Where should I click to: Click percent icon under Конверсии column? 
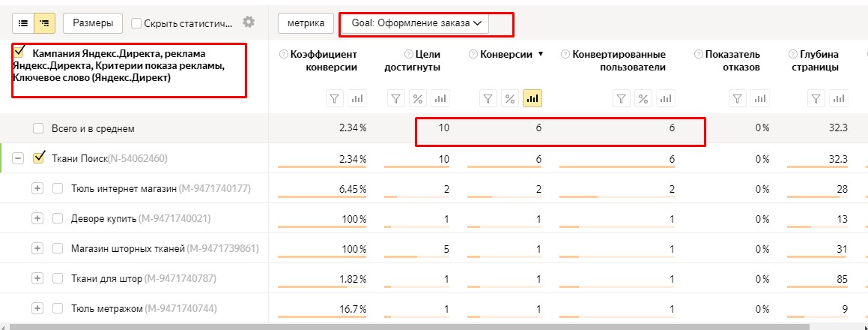coord(510,98)
